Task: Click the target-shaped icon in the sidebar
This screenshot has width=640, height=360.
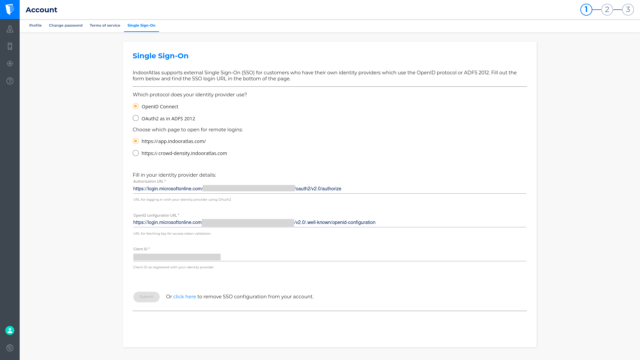Action: point(10,64)
